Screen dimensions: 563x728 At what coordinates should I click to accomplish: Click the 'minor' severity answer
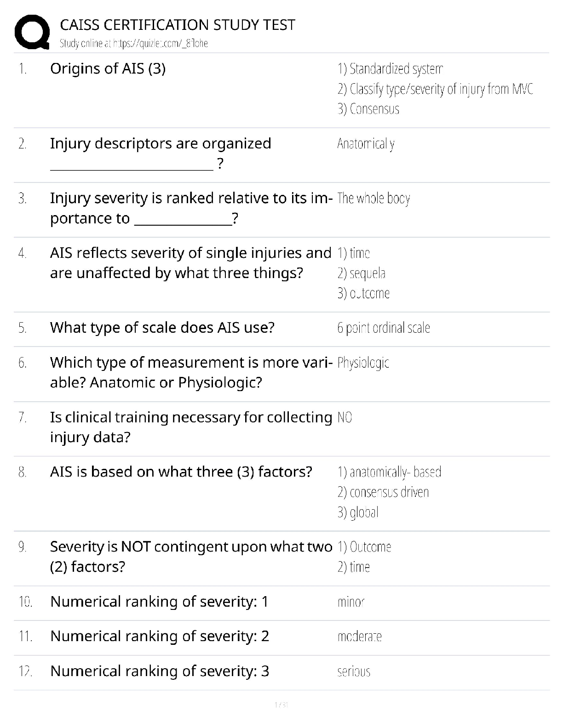coord(351,602)
